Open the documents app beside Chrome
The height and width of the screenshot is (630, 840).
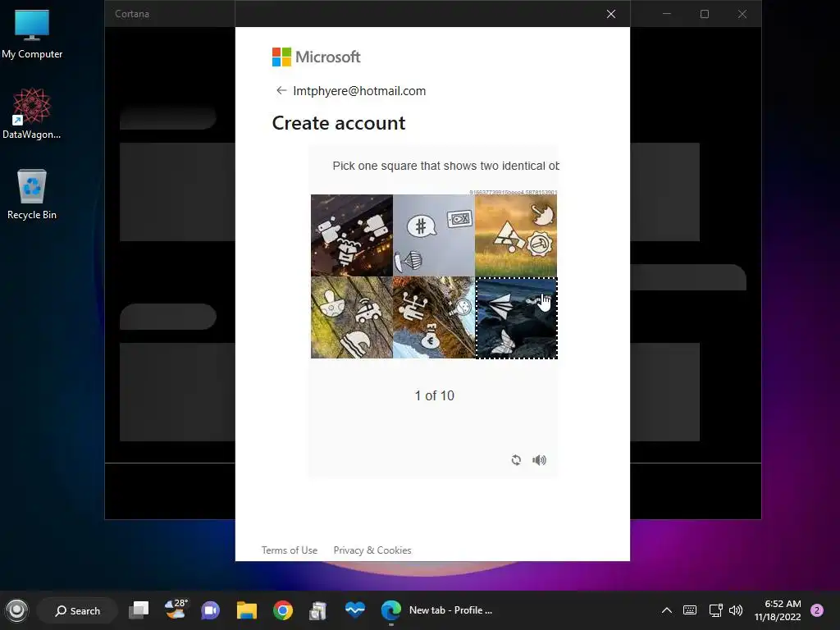click(x=318, y=610)
